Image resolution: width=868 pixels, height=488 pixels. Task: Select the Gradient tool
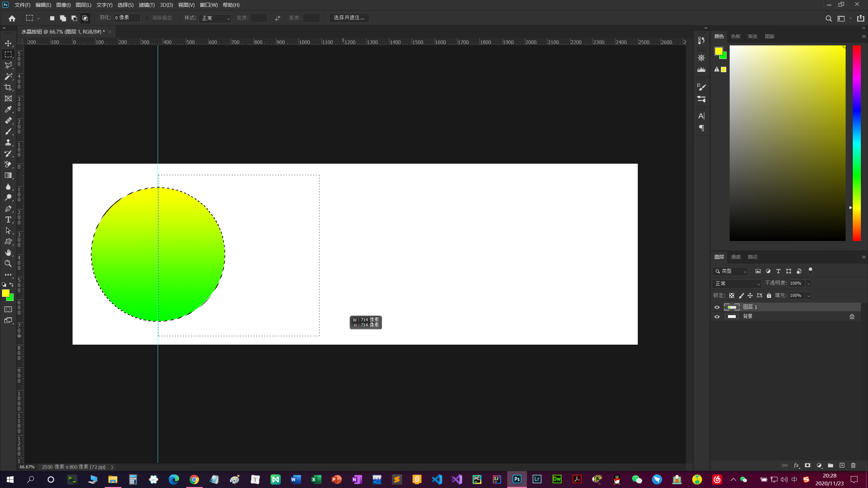click(x=8, y=176)
